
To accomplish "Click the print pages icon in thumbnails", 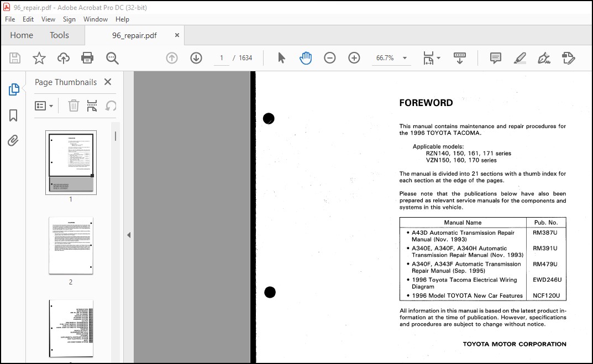I will 92,106.
